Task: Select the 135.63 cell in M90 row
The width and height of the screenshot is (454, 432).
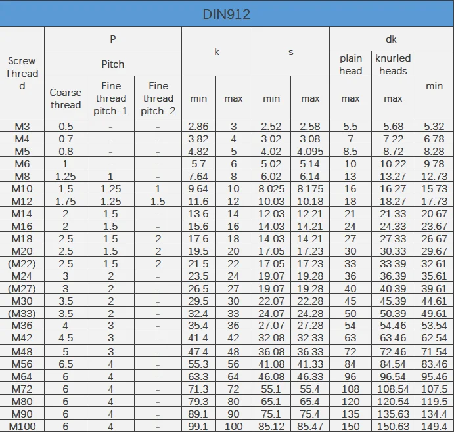Action: (x=393, y=414)
